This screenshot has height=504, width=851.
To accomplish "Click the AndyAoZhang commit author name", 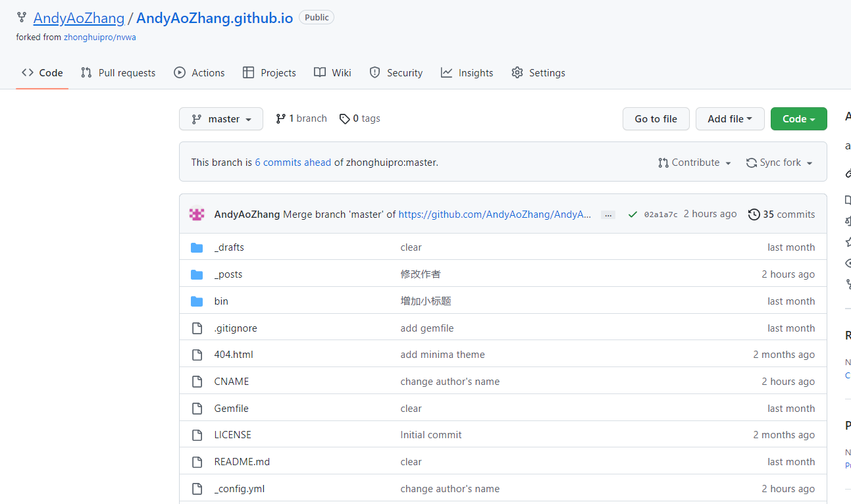I will pyautogui.click(x=247, y=214).
